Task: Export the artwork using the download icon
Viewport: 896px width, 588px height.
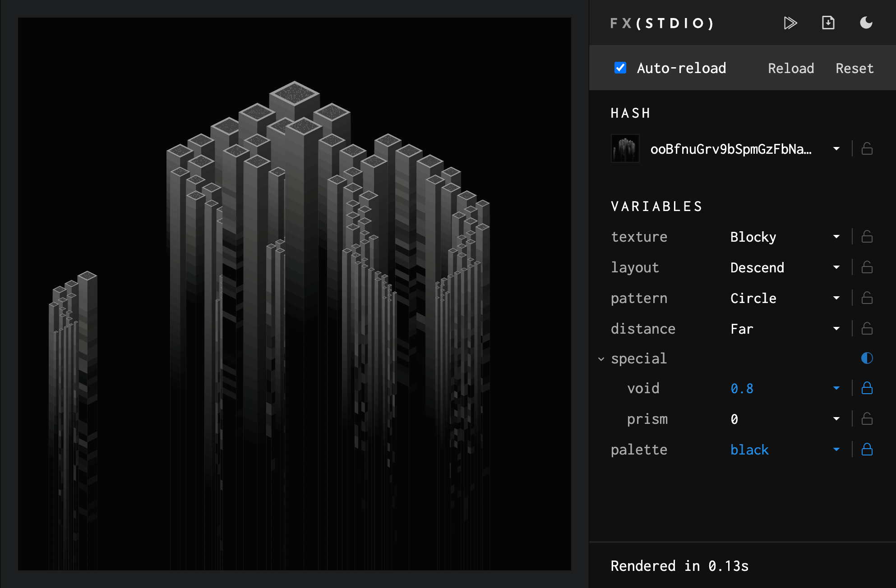Action: pos(828,23)
